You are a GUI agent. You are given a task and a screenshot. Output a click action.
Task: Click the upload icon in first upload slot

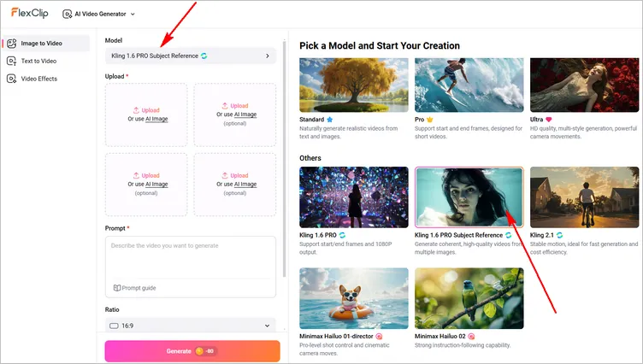point(136,110)
